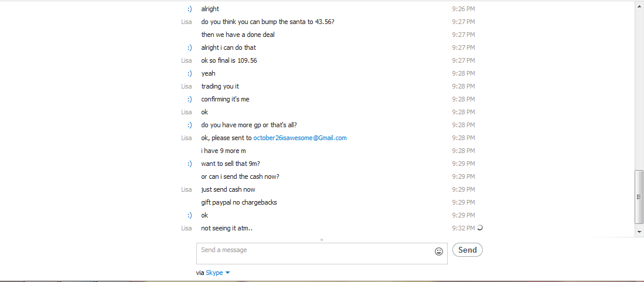Click the smiley sender icon beside first "alright"

pos(189,9)
